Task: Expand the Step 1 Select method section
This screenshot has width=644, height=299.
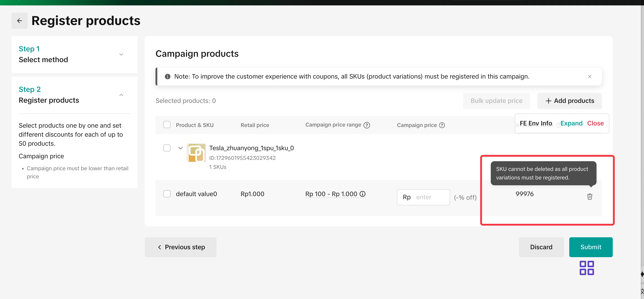Action: coord(121,54)
